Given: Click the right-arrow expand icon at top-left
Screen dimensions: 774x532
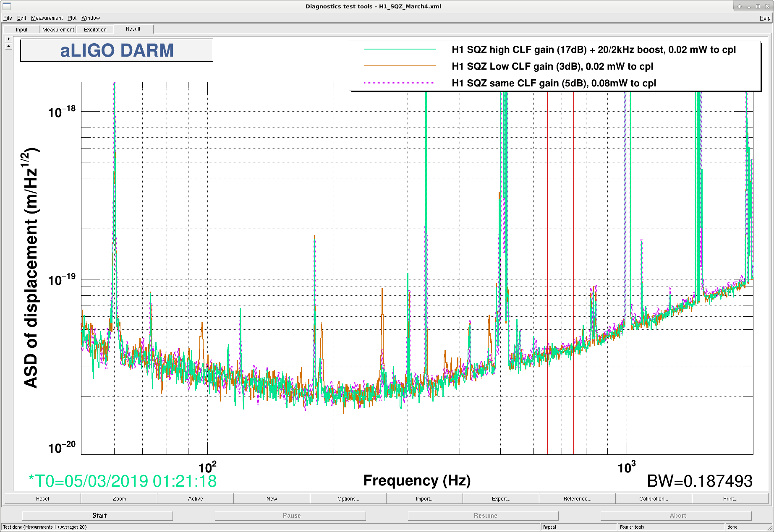Looking at the screenshot, I should point(9,39).
